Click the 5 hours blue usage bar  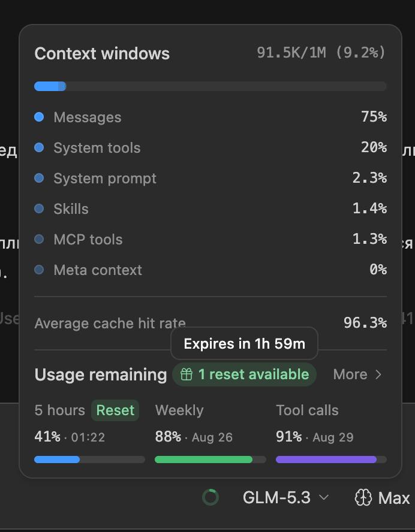(x=89, y=460)
